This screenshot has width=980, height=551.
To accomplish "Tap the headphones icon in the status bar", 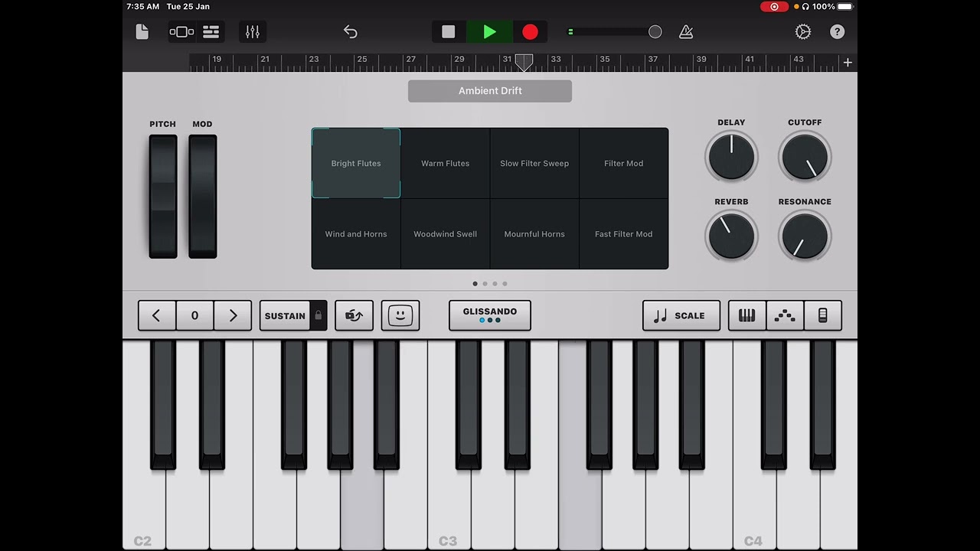I will 805,6.
